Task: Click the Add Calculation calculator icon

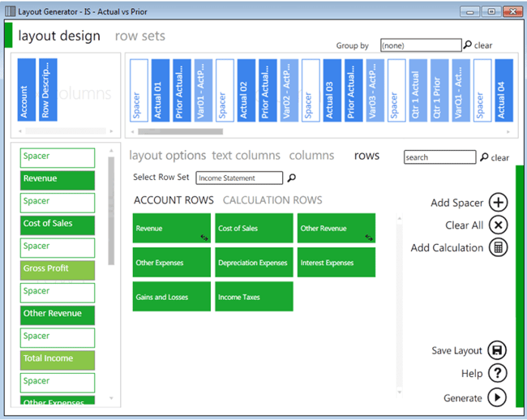Action: click(498, 248)
